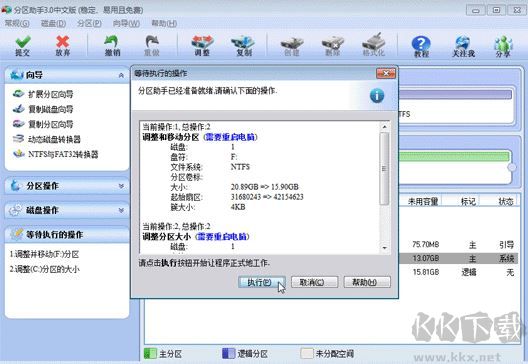Open the 分区(P) menu

[89, 24]
